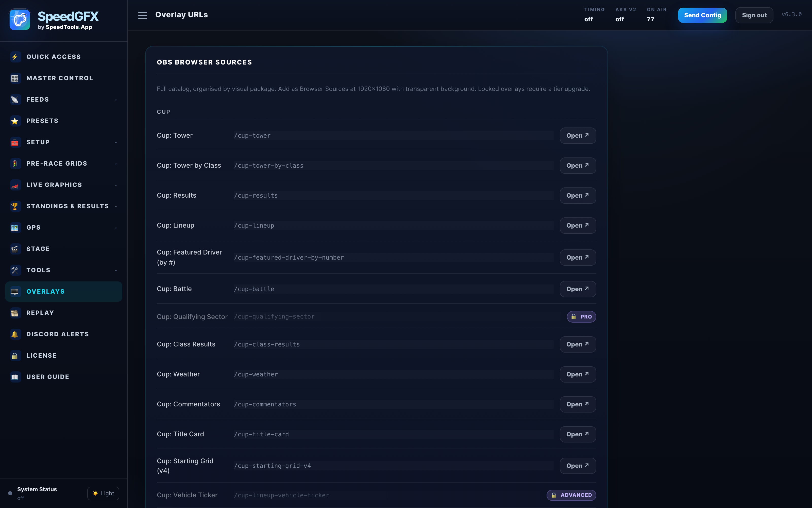This screenshot has width=812, height=508.
Task: Click the ADVANCED lock badge on Vehicle Ticker
Action: pos(571,495)
